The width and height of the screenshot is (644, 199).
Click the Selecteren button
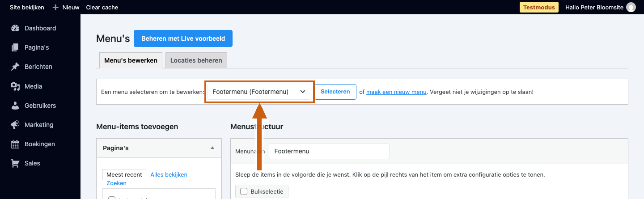click(335, 92)
